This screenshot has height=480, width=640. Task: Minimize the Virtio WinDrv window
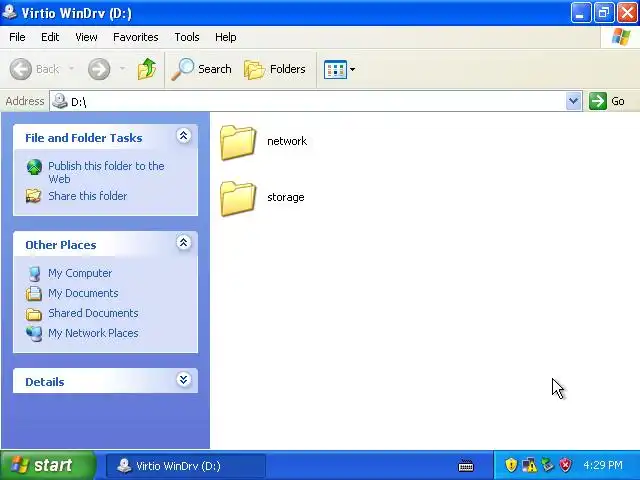coord(580,13)
